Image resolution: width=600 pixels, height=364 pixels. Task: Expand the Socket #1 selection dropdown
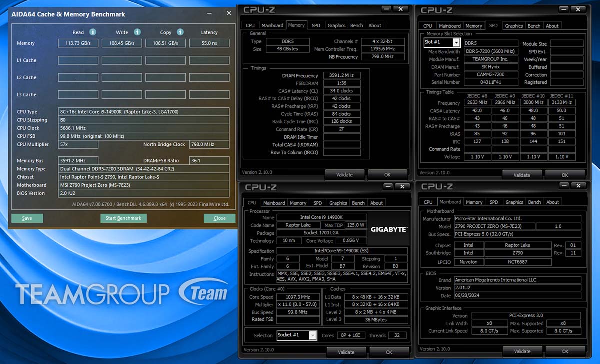click(x=312, y=335)
